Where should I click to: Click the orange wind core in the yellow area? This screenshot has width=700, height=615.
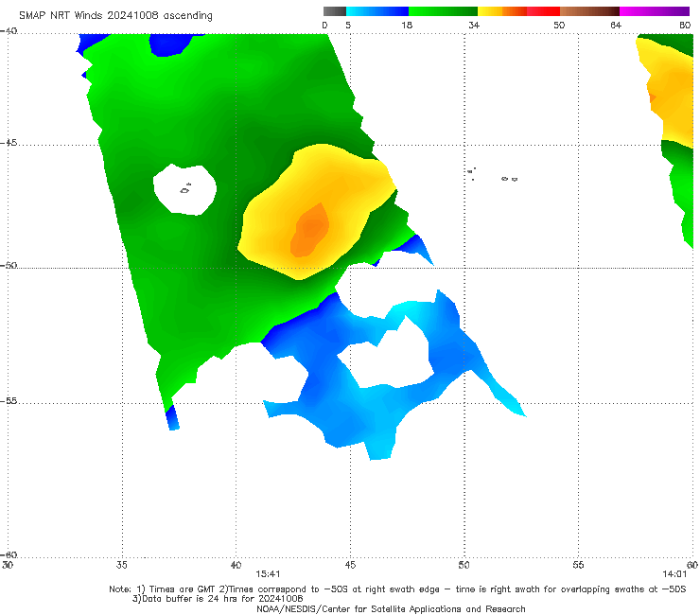(309, 231)
